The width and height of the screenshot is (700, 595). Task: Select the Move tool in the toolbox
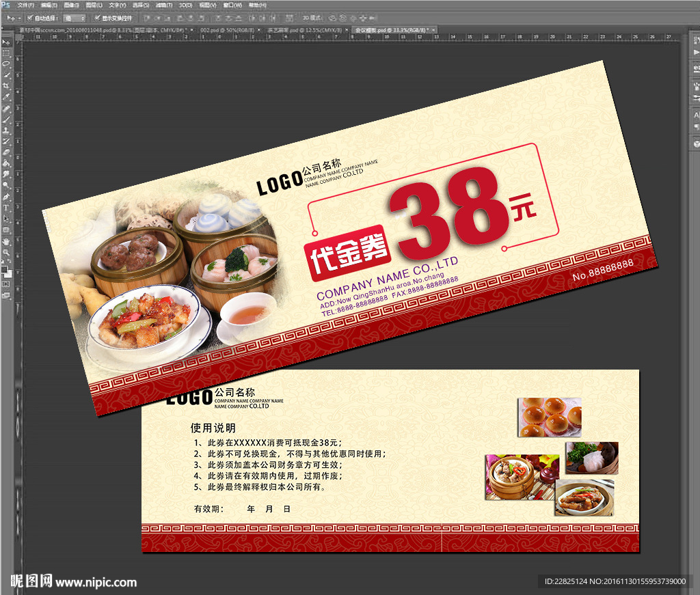click(x=6, y=42)
